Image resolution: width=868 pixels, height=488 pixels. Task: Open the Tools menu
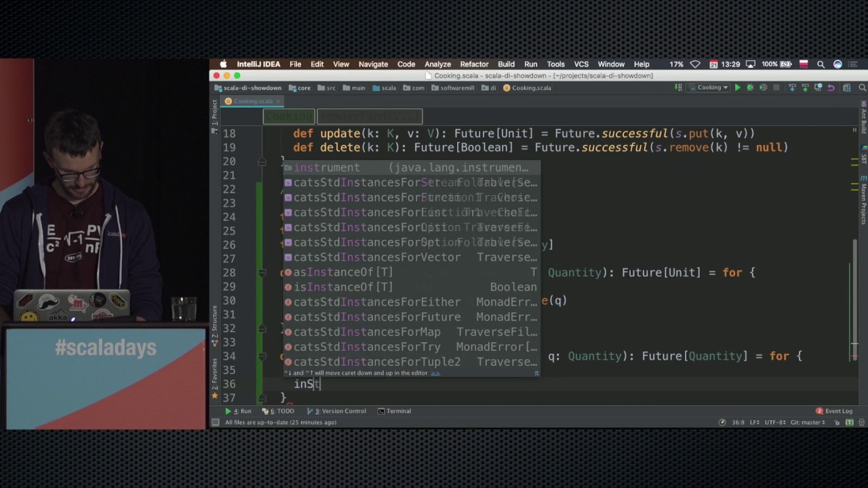click(555, 64)
